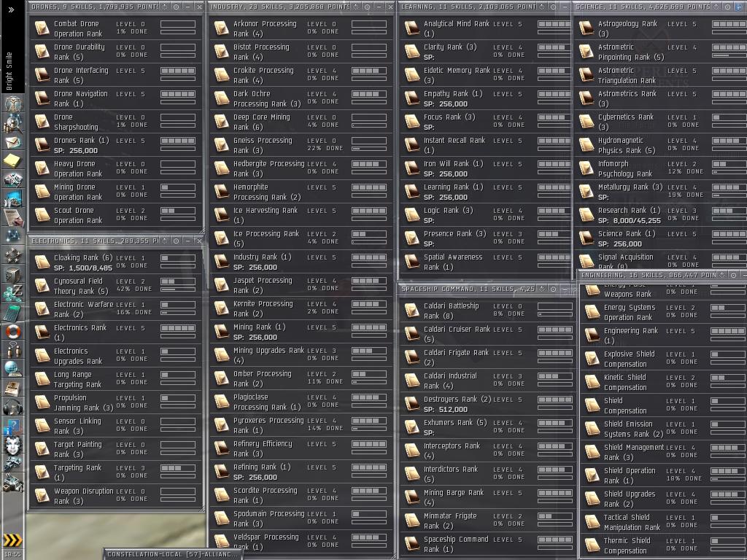This screenshot has height=560, width=747.
Task: Open the Engineering window options circle menu
Action: coord(734,275)
